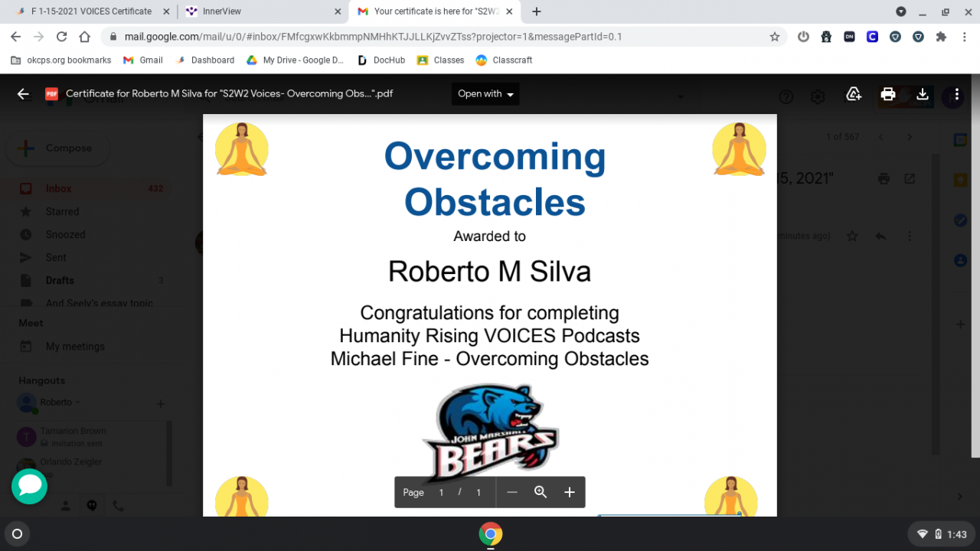Download the certificate PDF
Viewport: 980px width, 551px height.
click(923, 94)
